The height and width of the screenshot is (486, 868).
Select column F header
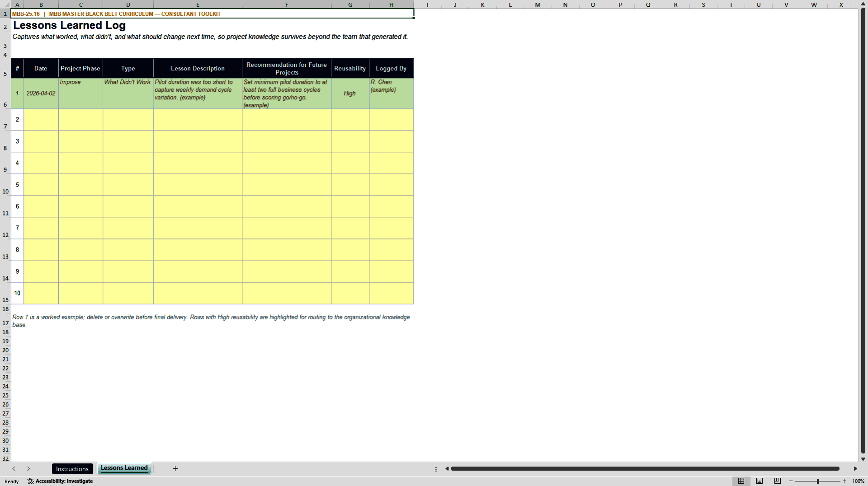(x=287, y=5)
